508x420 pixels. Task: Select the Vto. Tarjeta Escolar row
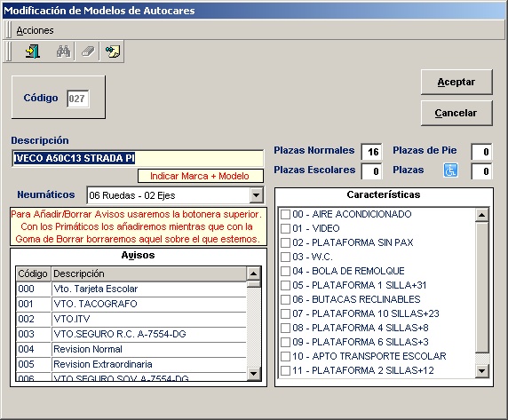click(x=131, y=289)
